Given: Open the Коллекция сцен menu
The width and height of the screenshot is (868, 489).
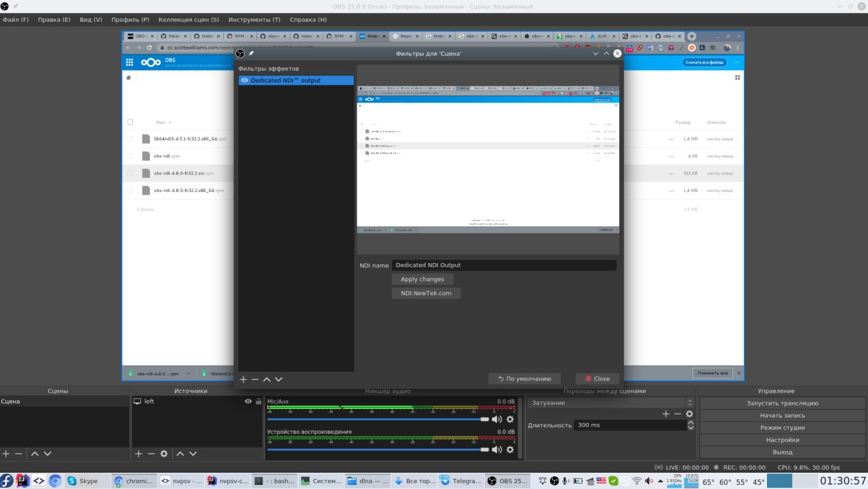Looking at the screenshot, I should click(x=189, y=20).
